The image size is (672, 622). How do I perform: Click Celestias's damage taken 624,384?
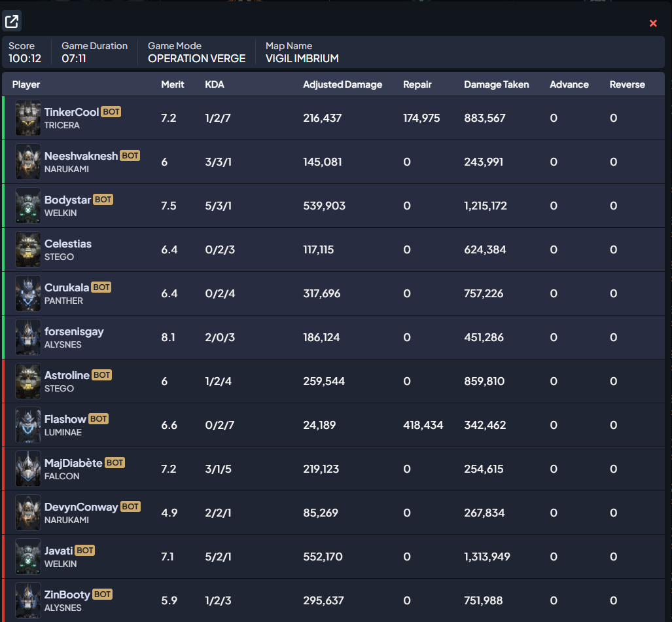(485, 249)
